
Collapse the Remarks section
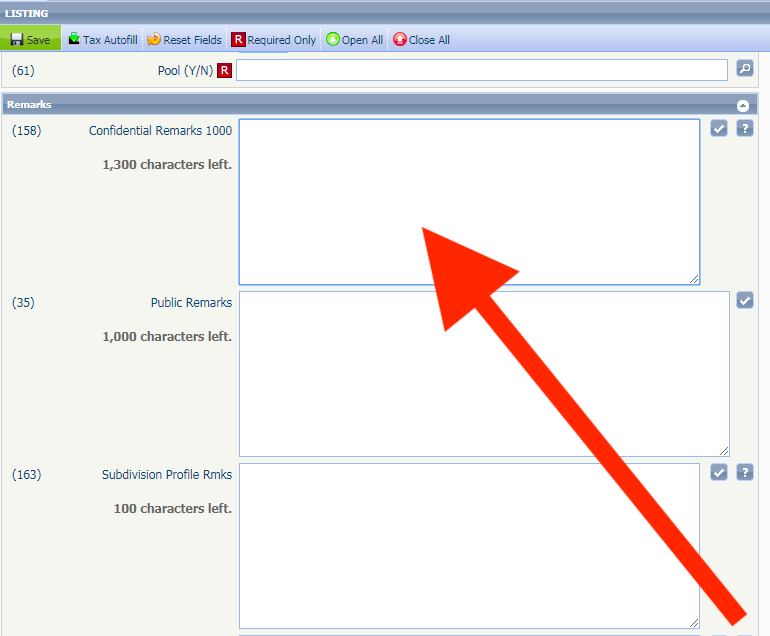click(742, 106)
